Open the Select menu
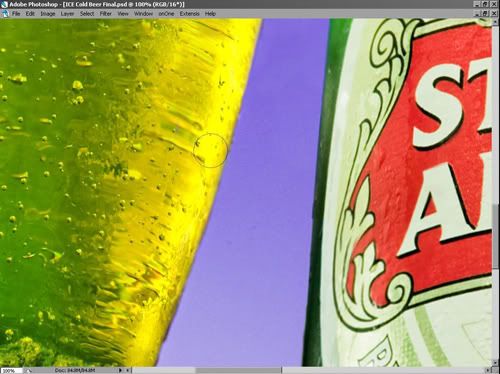The height and width of the screenshot is (374, 500). [87, 14]
